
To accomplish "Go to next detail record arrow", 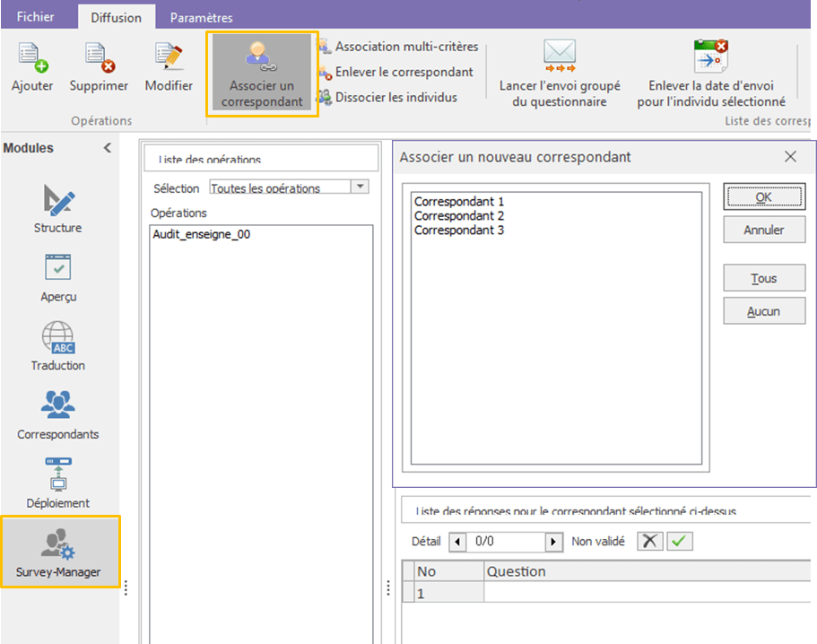I will (554, 542).
